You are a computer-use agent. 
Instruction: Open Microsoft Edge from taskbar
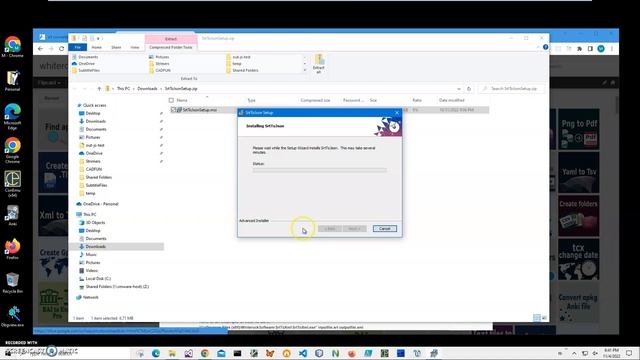156,353
